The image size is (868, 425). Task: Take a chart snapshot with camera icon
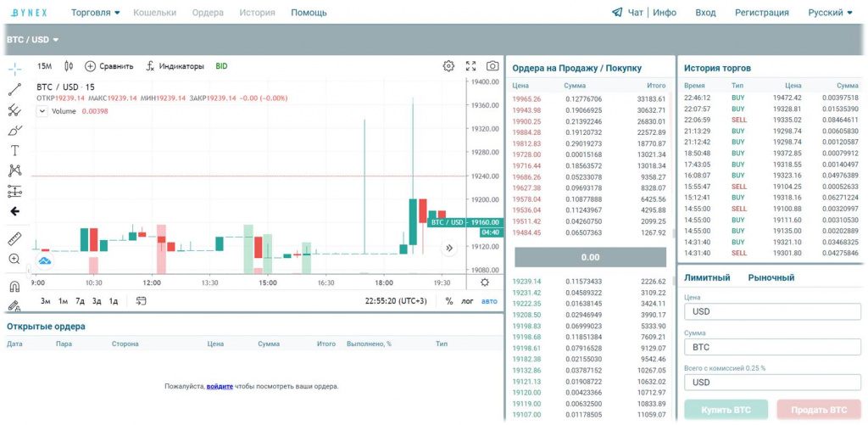[492, 66]
